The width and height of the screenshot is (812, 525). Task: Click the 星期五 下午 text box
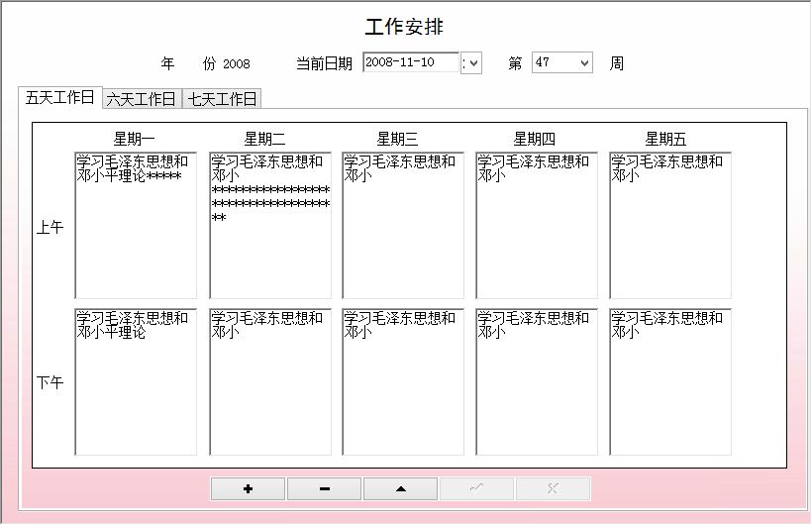[670, 382]
